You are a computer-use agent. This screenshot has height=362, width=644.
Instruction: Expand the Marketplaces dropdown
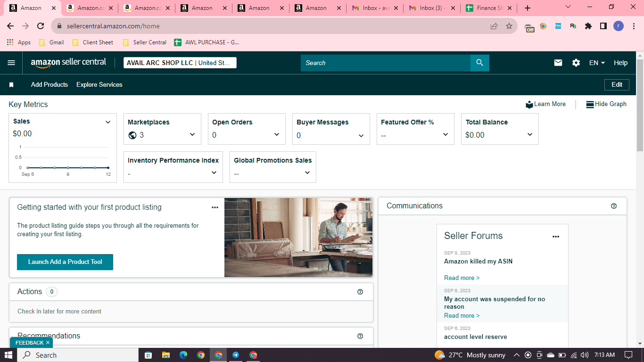pos(192,135)
